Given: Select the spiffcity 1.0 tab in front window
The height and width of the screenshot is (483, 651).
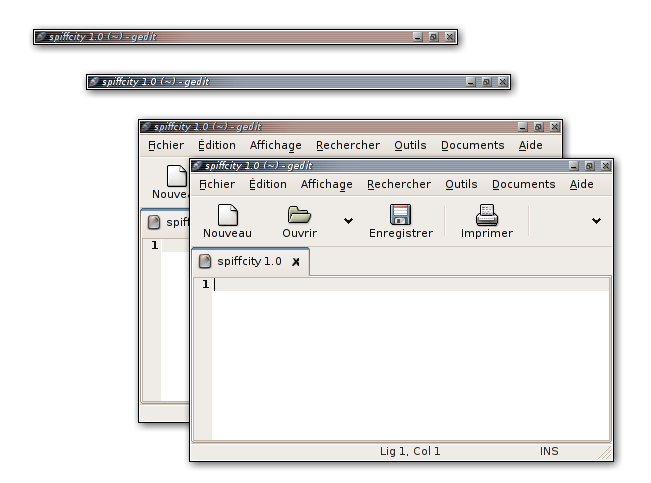Looking at the screenshot, I should coord(250,262).
